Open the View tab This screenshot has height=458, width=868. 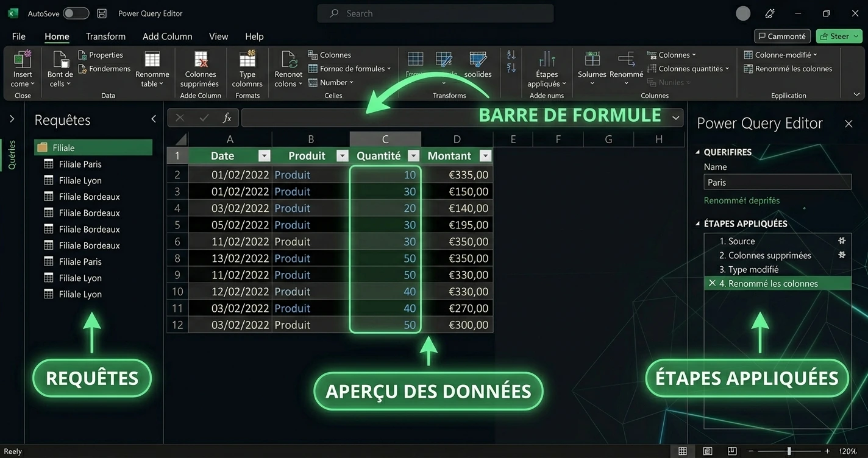coord(218,37)
